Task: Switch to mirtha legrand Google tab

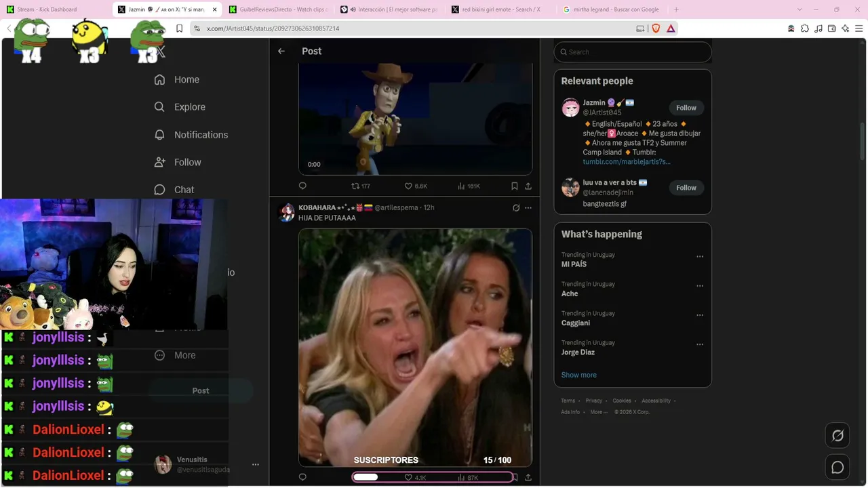Action: point(612,9)
